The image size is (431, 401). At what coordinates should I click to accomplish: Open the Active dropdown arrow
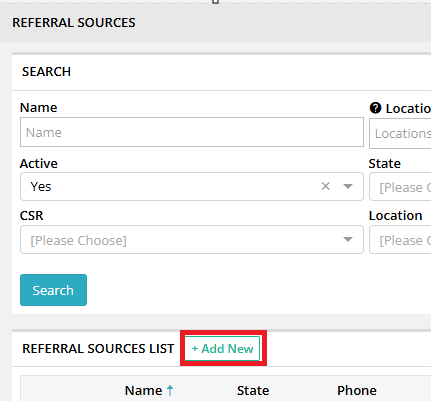(x=348, y=186)
